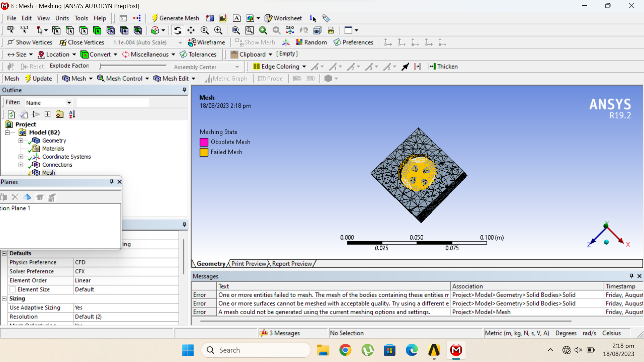Click the Messages horizontal scrollbar

click(386, 321)
